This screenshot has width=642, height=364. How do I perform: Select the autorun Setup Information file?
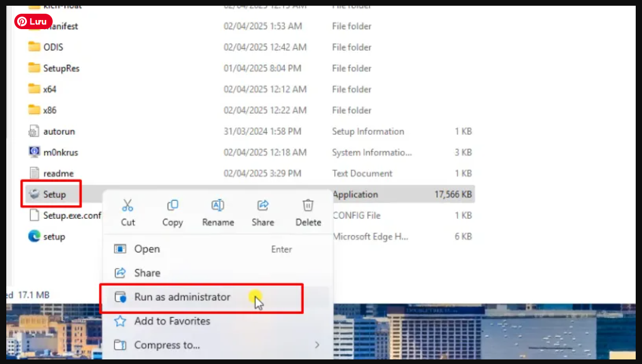60,131
